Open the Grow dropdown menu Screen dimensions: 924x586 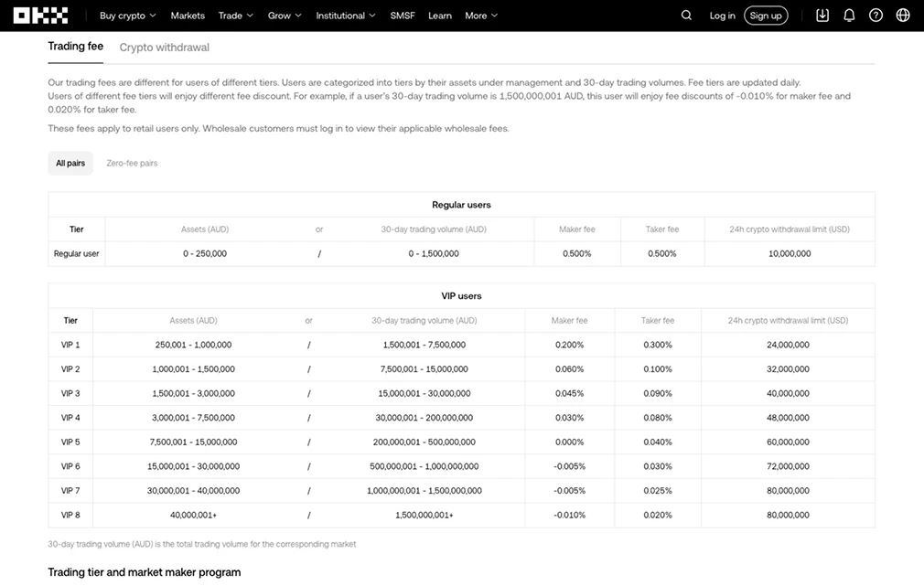click(285, 16)
